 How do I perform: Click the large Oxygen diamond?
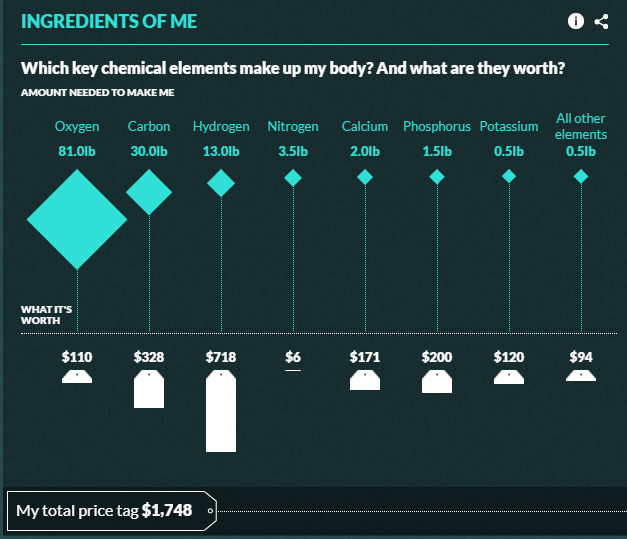pos(77,219)
